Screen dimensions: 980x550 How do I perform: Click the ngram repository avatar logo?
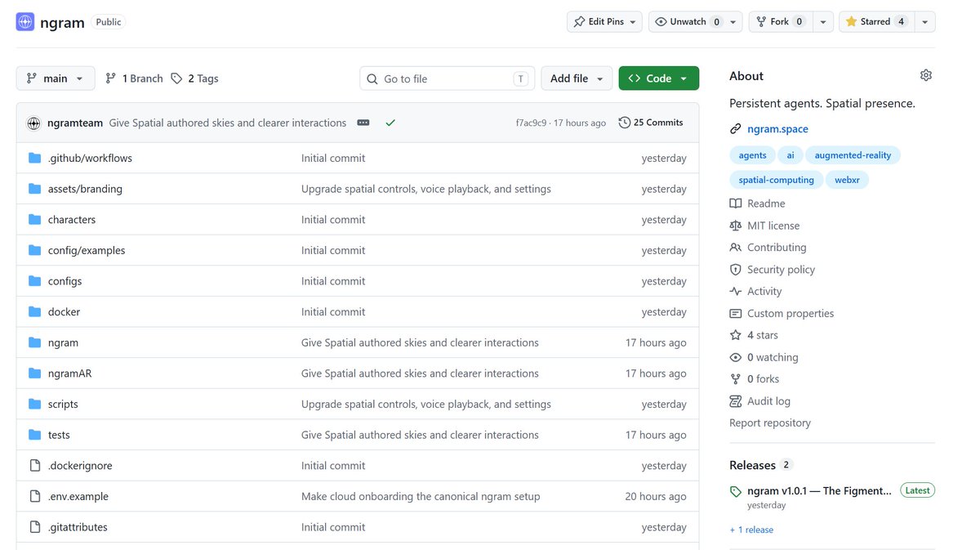(x=25, y=22)
